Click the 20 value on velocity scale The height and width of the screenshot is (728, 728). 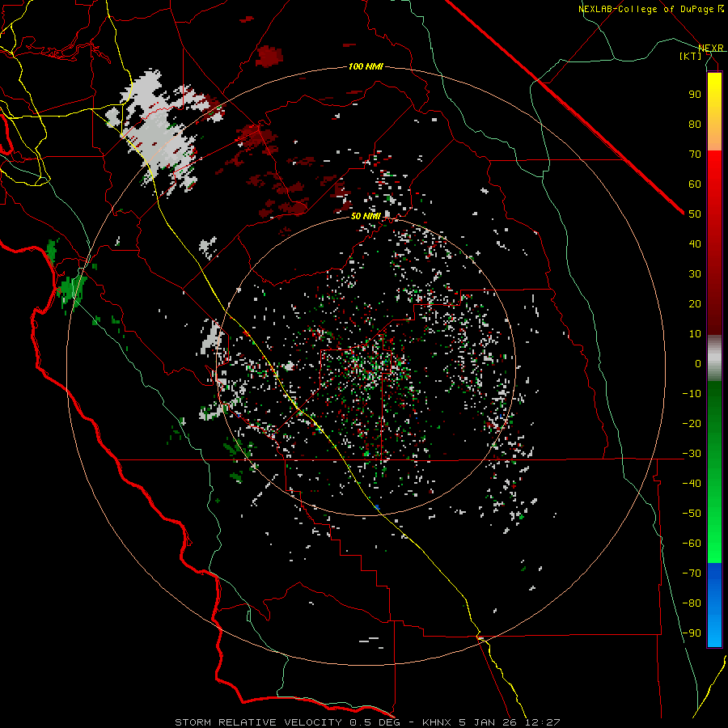tap(695, 304)
